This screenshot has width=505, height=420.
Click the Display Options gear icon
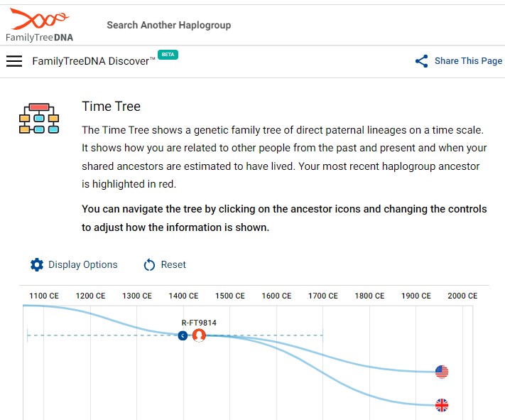37,265
